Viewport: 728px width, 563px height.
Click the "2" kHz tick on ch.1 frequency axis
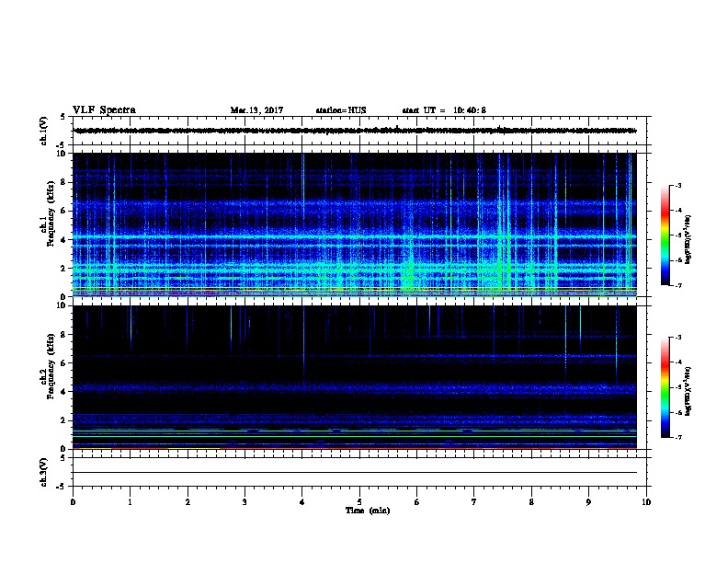coord(63,268)
